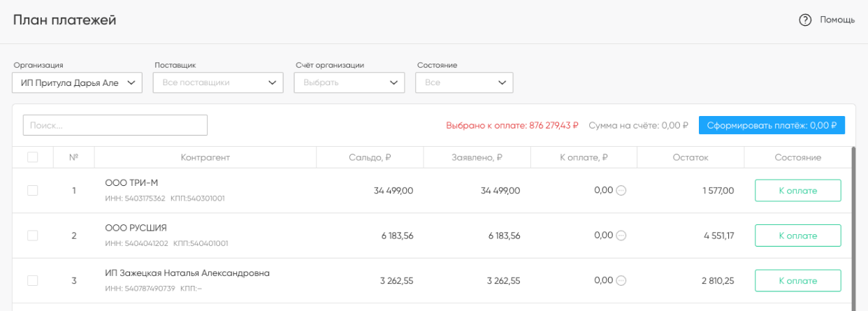
Task: Click the Состояние column header
Action: [797, 157]
